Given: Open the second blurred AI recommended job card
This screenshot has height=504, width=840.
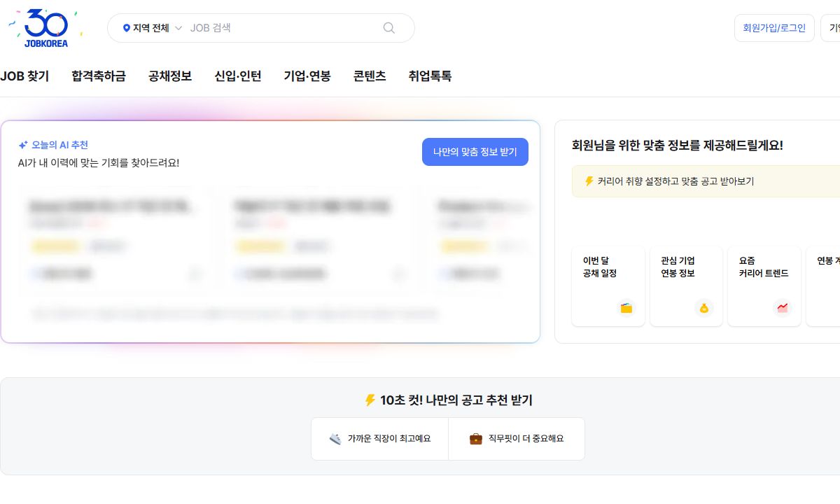Looking at the screenshot, I should [321, 238].
